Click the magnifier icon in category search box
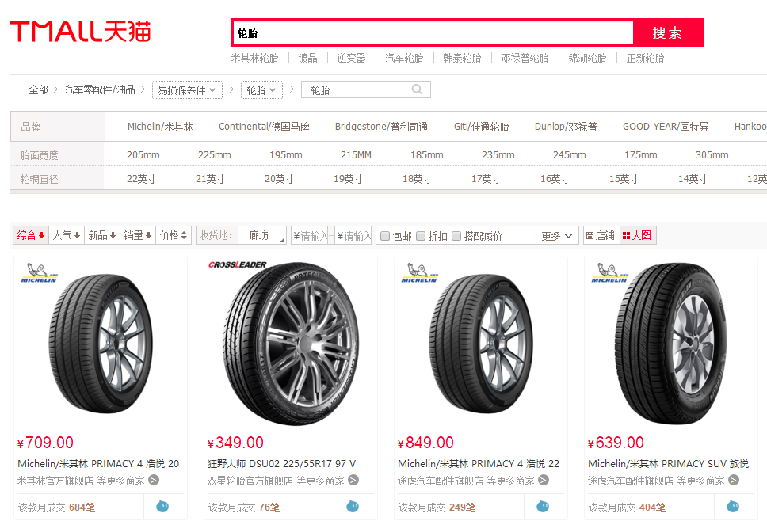This screenshot has width=767, height=532. point(417,89)
